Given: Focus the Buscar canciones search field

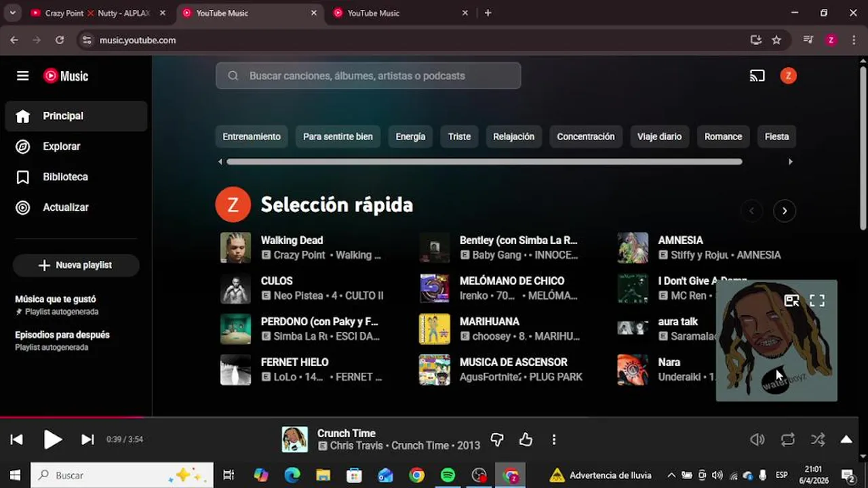Looking at the screenshot, I should click(x=368, y=76).
